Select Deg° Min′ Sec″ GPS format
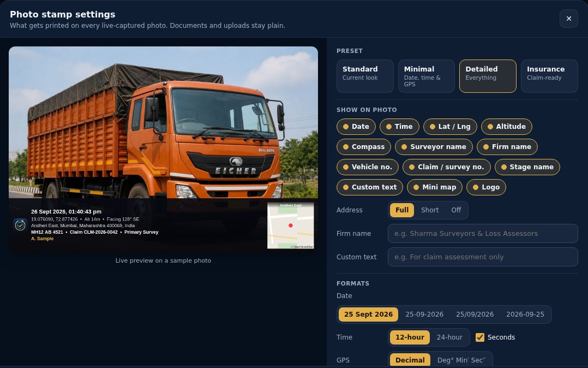The height and width of the screenshot is (368, 588). pyautogui.click(x=461, y=360)
